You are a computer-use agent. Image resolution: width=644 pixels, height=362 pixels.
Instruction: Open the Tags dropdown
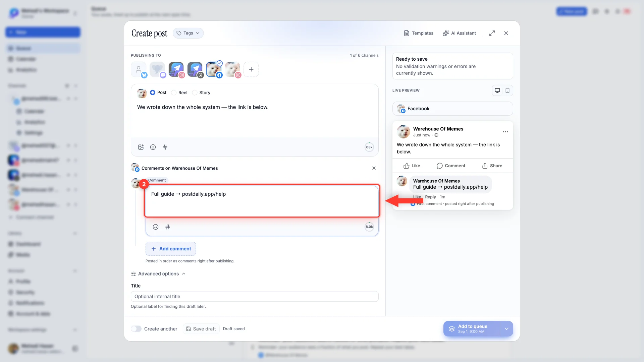pos(188,33)
